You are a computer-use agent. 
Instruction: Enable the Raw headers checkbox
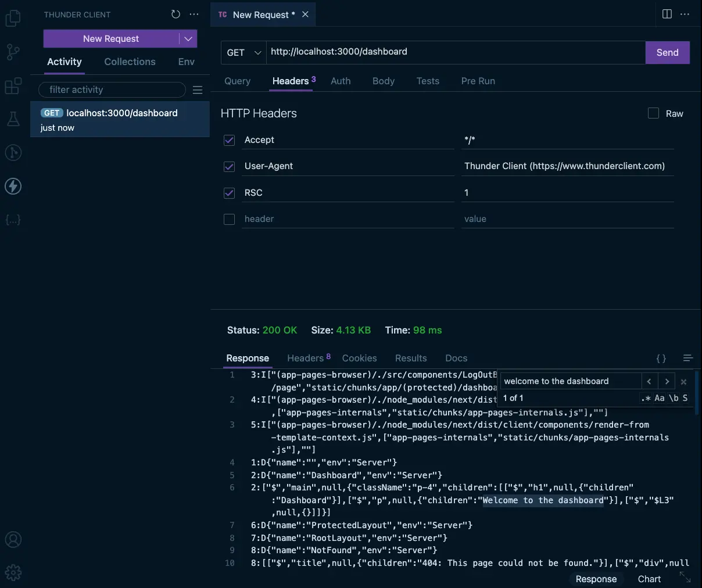tap(653, 113)
